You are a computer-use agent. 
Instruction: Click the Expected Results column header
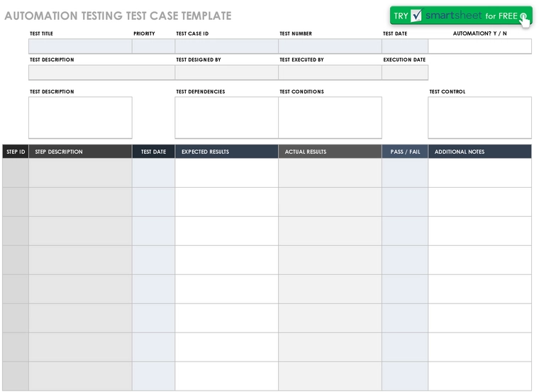pos(227,152)
